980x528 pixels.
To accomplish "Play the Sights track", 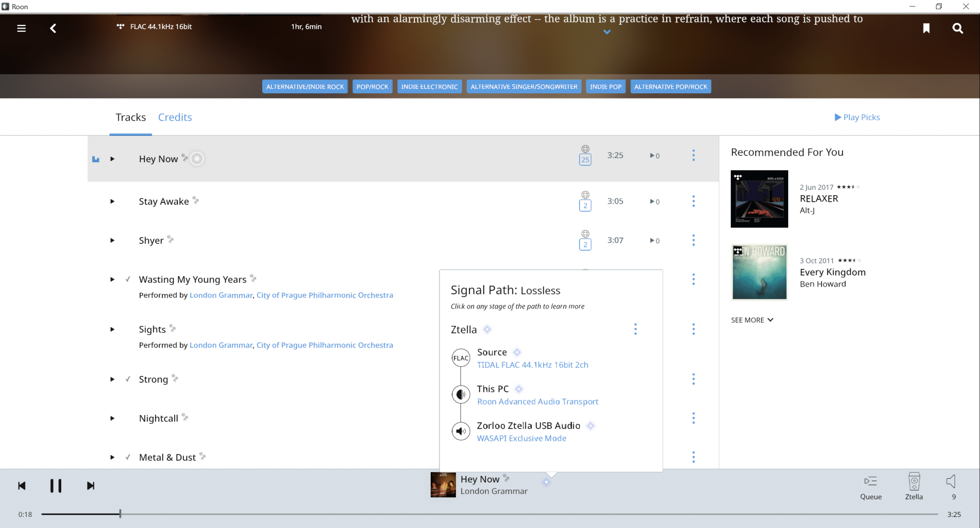I will [x=112, y=330].
